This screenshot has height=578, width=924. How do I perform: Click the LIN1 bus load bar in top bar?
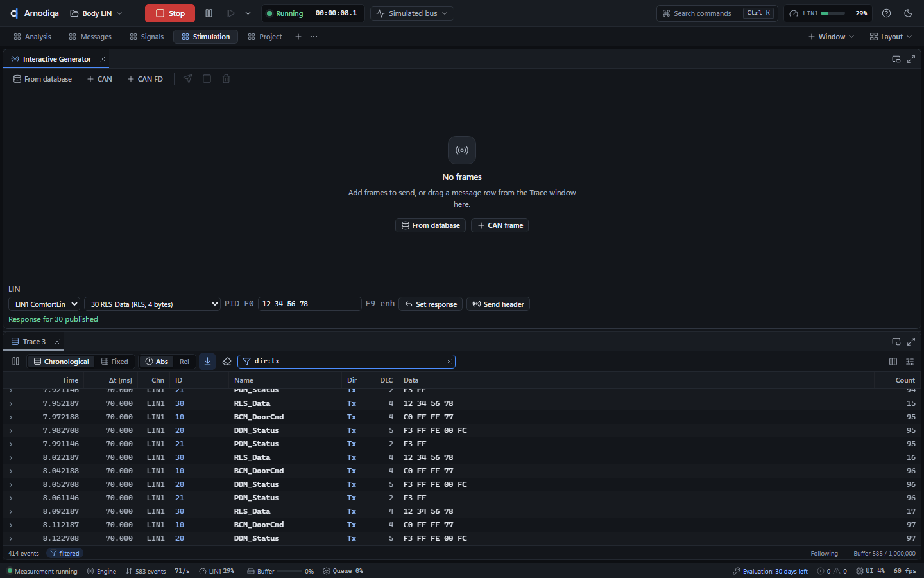click(833, 13)
